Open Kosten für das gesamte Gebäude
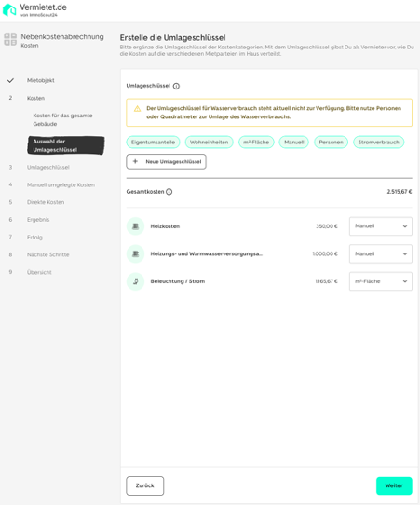The width and height of the screenshot is (420, 505). coord(62,120)
